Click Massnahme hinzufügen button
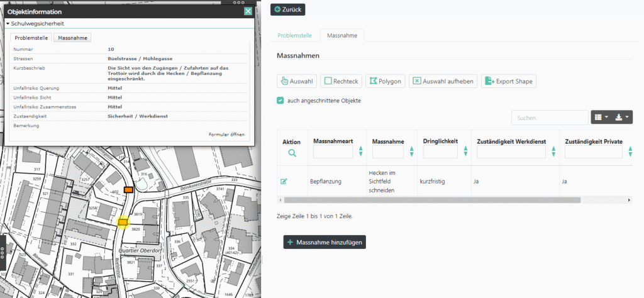The image size is (644, 298). pyautogui.click(x=324, y=242)
